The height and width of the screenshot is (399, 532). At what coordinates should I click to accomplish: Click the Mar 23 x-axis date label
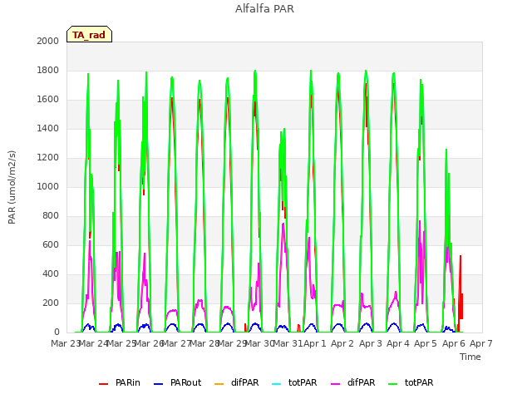[x=66, y=343]
